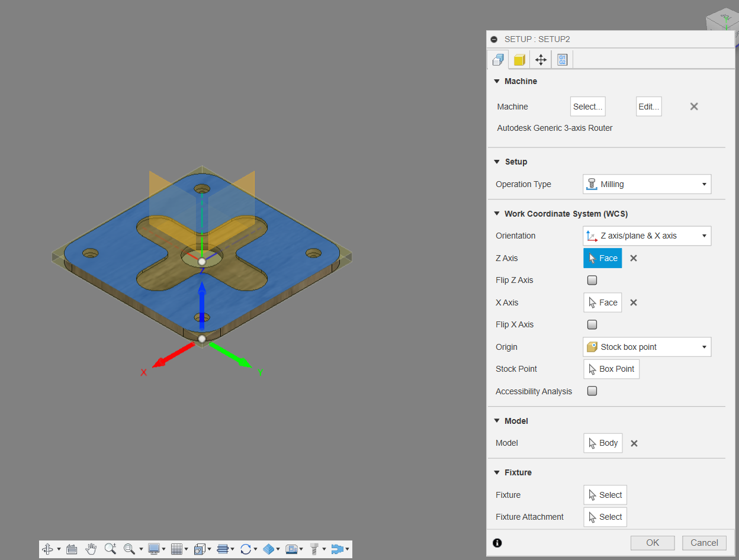Open the Zoom Window options arrow
Image resolution: width=739 pixels, height=560 pixels.
[x=141, y=549]
